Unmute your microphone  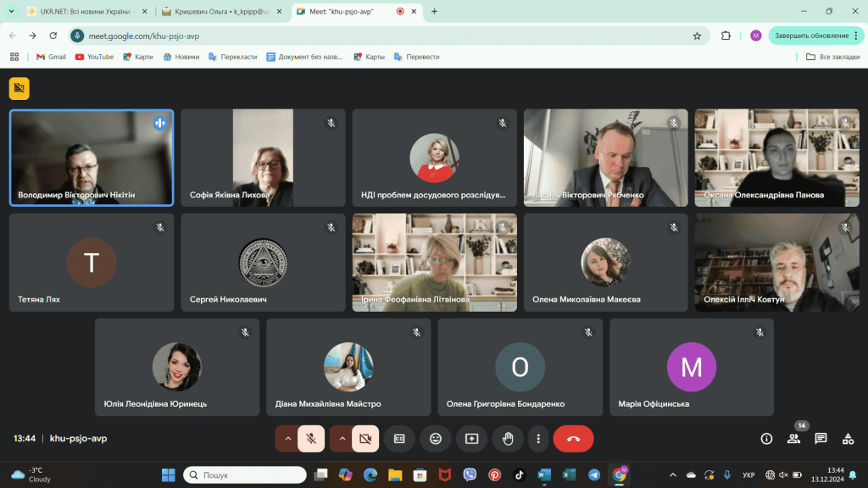[311, 438]
